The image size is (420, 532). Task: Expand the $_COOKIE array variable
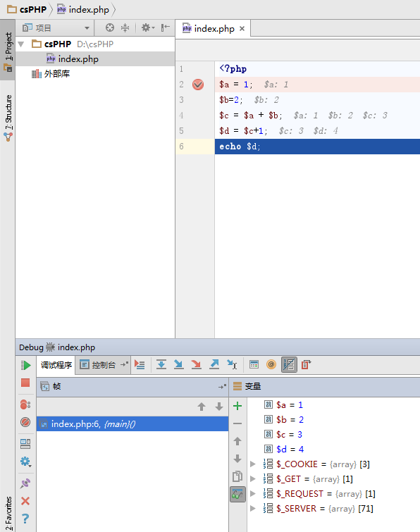pos(253,464)
